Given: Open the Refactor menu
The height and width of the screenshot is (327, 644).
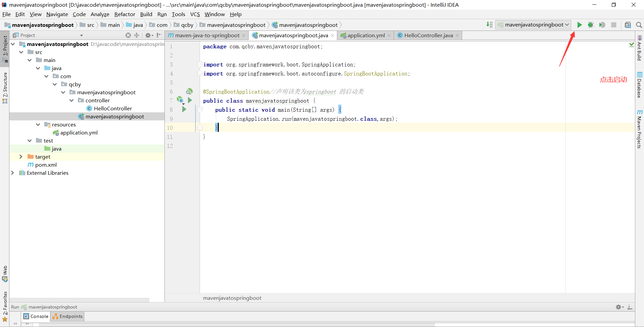Looking at the screenshot, I should (x=125, y=14).
